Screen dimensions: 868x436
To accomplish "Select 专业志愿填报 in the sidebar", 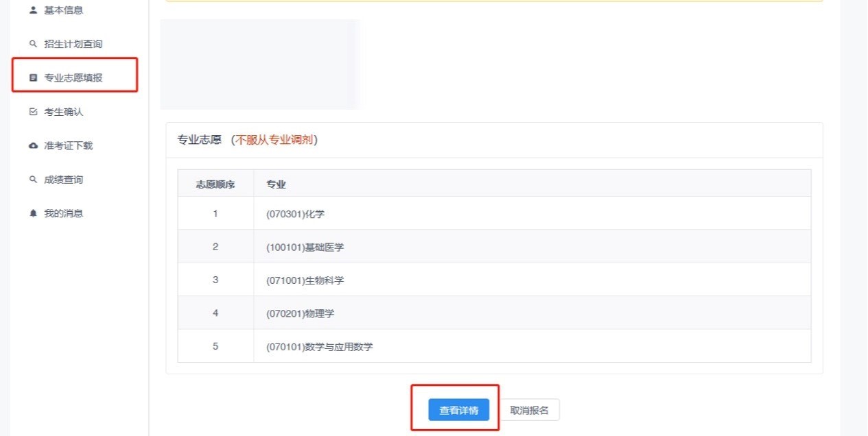I will click(73, 78).
